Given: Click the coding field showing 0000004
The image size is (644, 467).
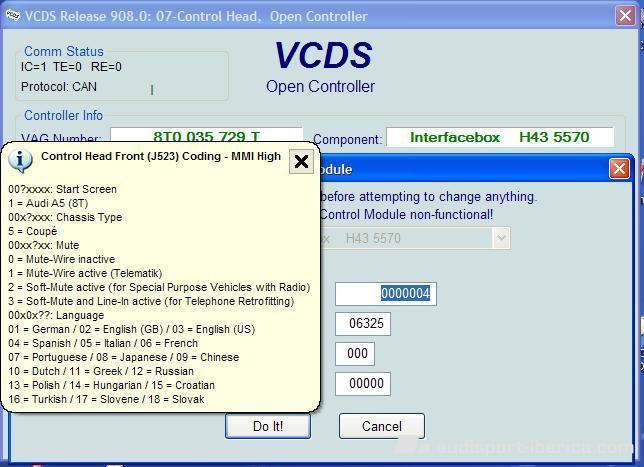Looking at the screenshot, I should point(385,294).
